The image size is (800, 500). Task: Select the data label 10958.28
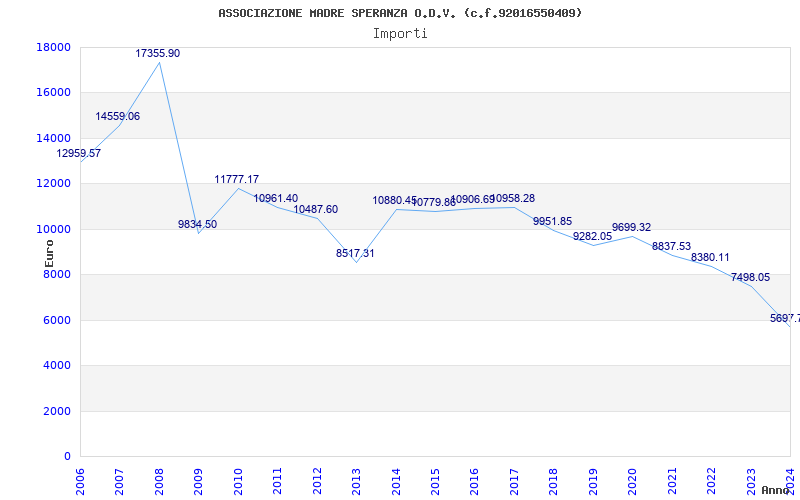click(x=513, y=198)
